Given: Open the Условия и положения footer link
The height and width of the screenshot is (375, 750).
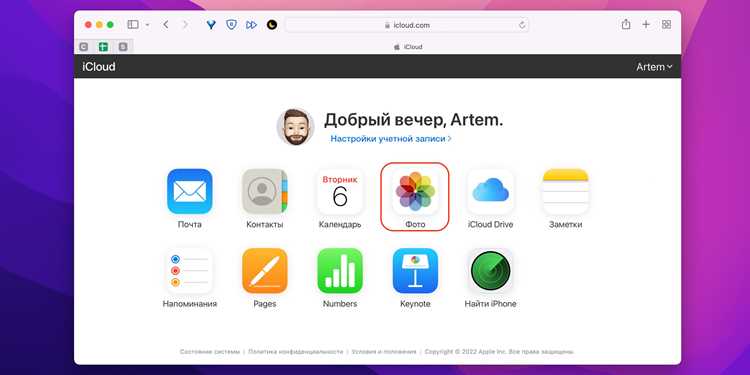Looking at the screenshot, I should 384,352.
